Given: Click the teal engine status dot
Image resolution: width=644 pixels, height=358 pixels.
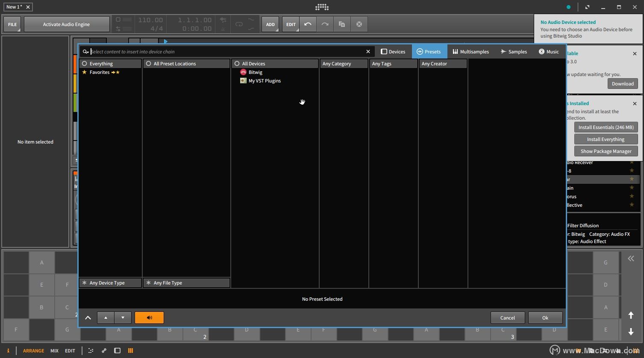Looking at the screenshot, I should 568,7.
